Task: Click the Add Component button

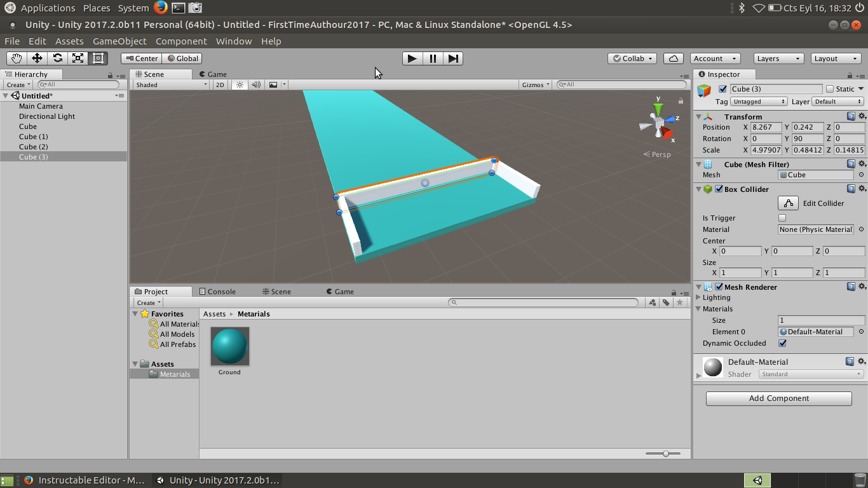Action: tap(779, 398)
